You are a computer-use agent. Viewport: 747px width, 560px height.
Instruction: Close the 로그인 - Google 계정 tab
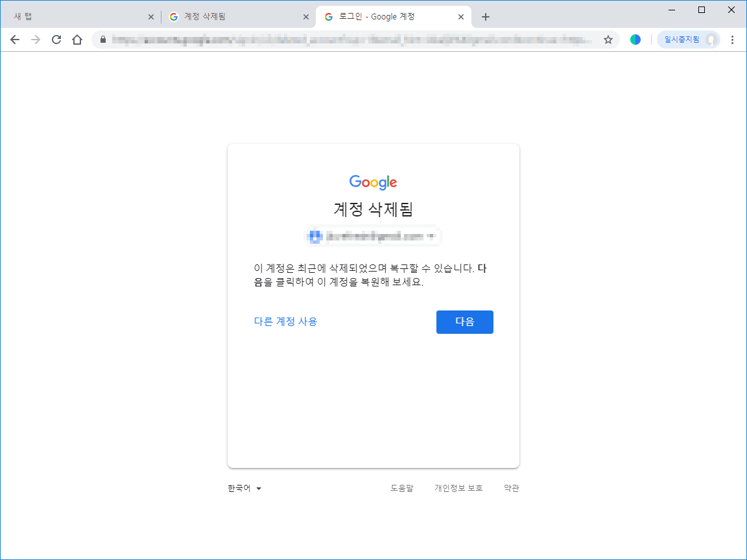460,17
